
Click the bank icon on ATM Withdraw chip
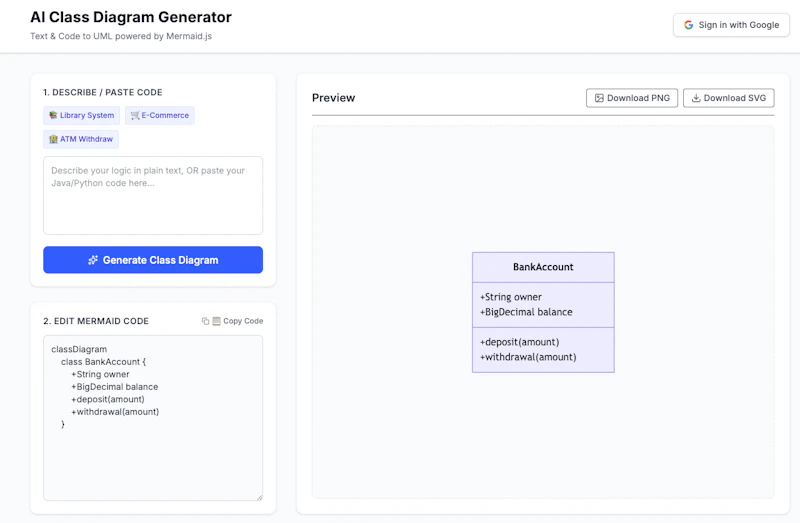coord(53,139)
